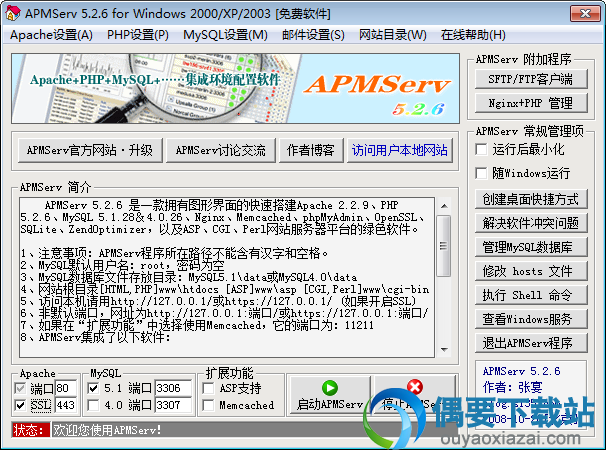Launch the SFTP/FTP客户端 program
Image resolution: width=606 pixels, height=450 pixels.
point(531,79)
